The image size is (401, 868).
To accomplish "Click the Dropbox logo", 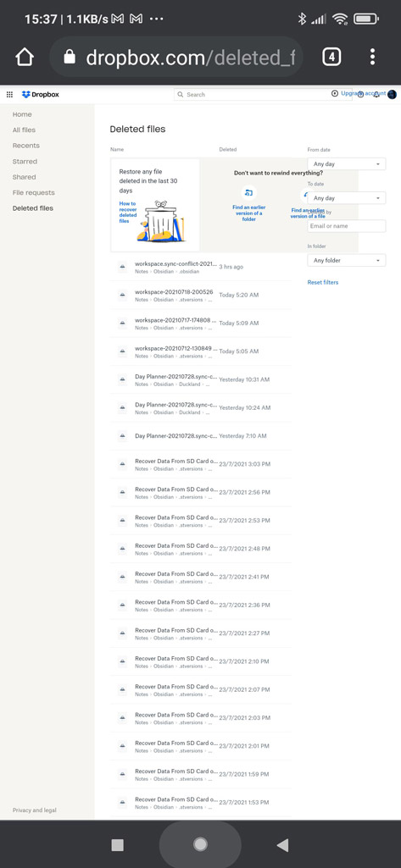I will 41,95.
